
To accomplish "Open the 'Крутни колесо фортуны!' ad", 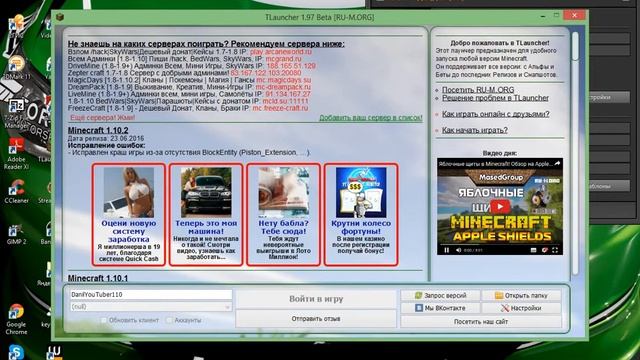I will 361,215.
